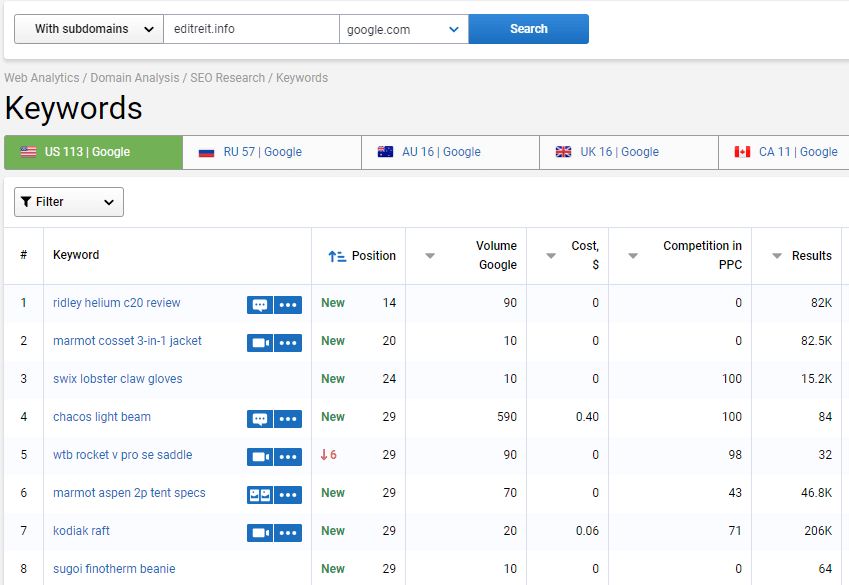Open the wtb rocket v pro se saddle link

pyautogui.click(x=122, y=454)
